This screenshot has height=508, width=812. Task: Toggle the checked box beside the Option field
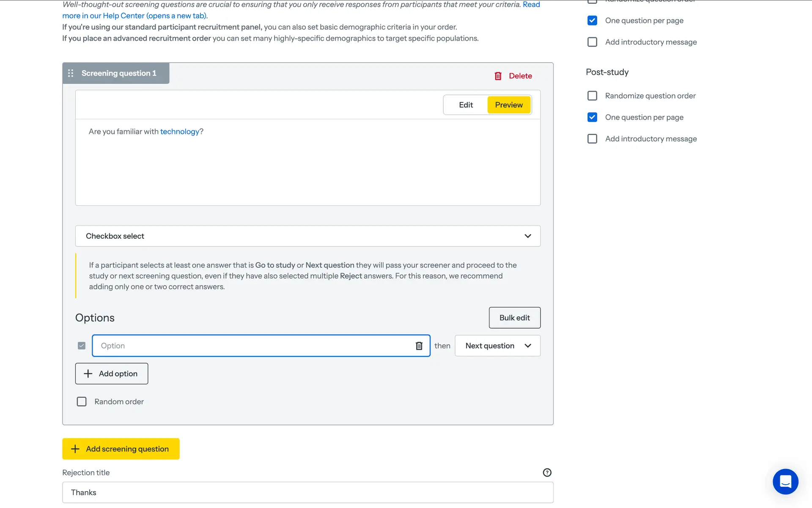click(x=82, y=346)
